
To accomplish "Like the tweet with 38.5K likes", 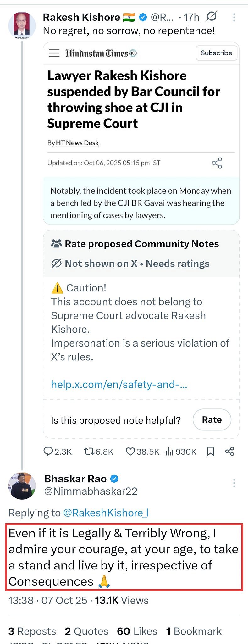I will pos(142,452).
